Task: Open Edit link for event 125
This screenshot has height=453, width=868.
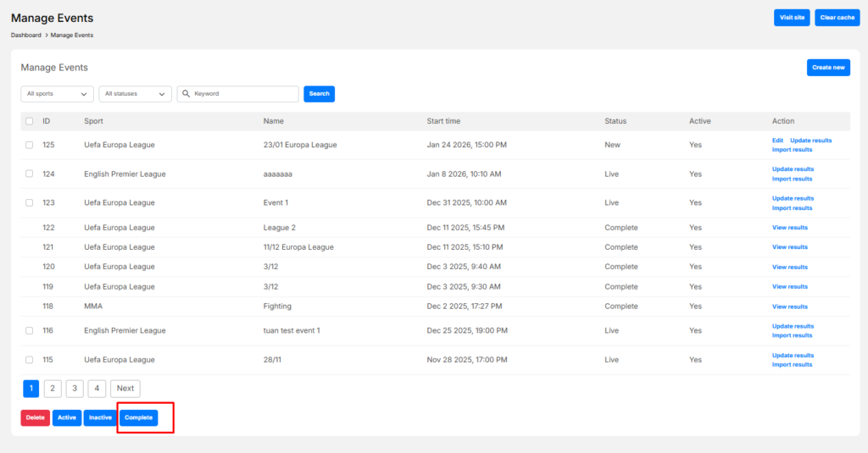Action: [777, 141]
